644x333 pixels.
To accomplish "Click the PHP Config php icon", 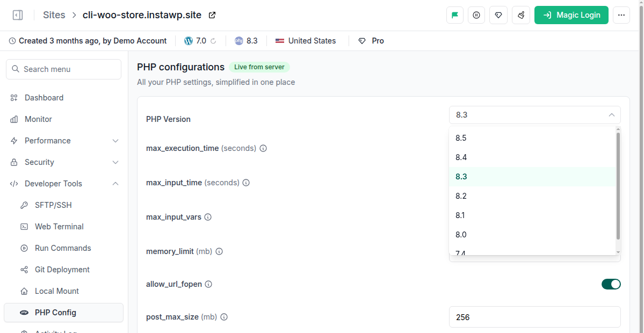I will click(x=24, y=313).
